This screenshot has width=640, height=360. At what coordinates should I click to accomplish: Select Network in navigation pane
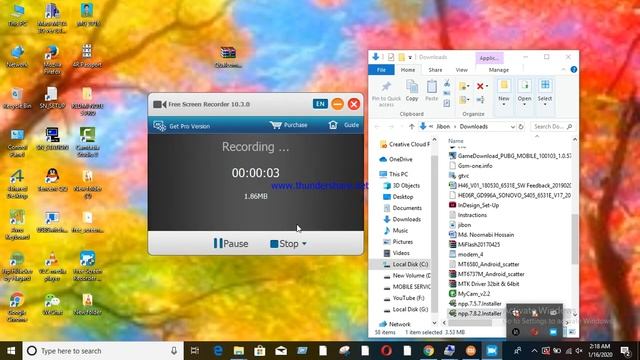pyautogui.click(x=395, y=324)
